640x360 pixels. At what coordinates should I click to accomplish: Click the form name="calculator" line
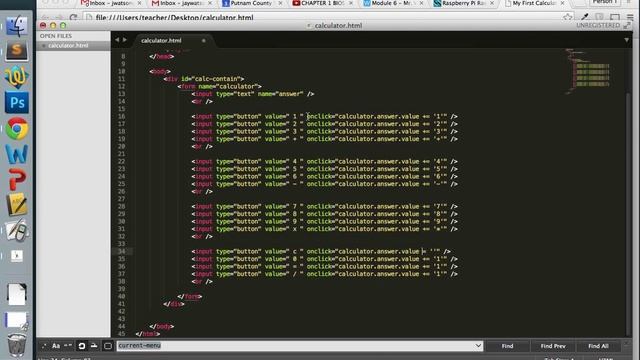click(220, 87)
